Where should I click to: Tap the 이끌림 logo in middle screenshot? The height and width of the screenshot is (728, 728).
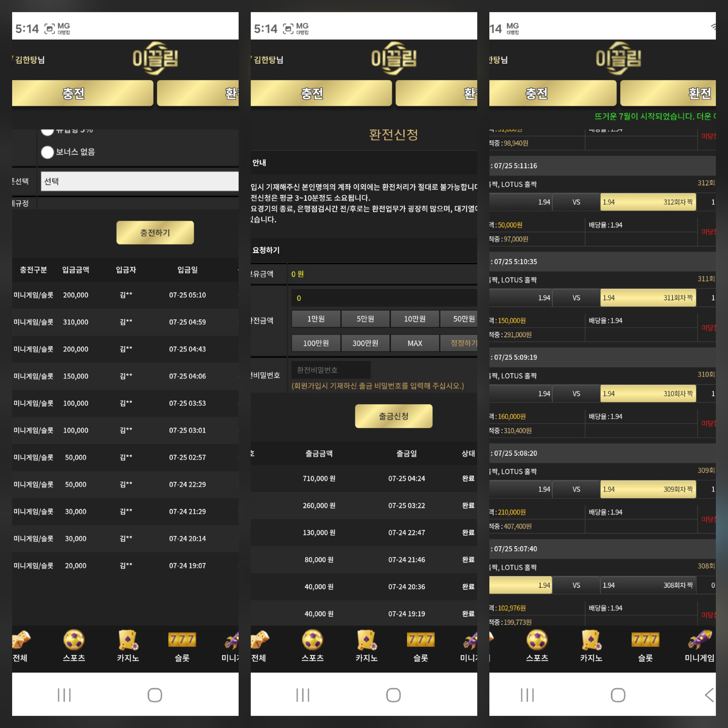point(394,58)
